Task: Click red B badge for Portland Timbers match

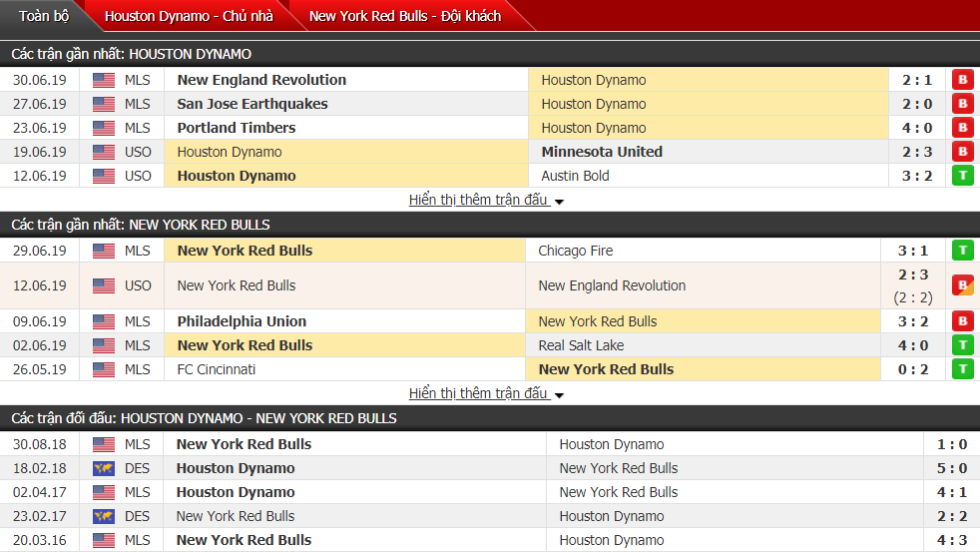Action: (x=962, y=128)
